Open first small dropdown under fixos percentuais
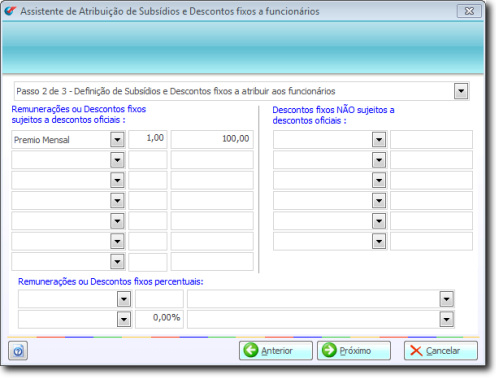Screen dimensions: 496x378 pyautogui.click(x=124, y=299)
